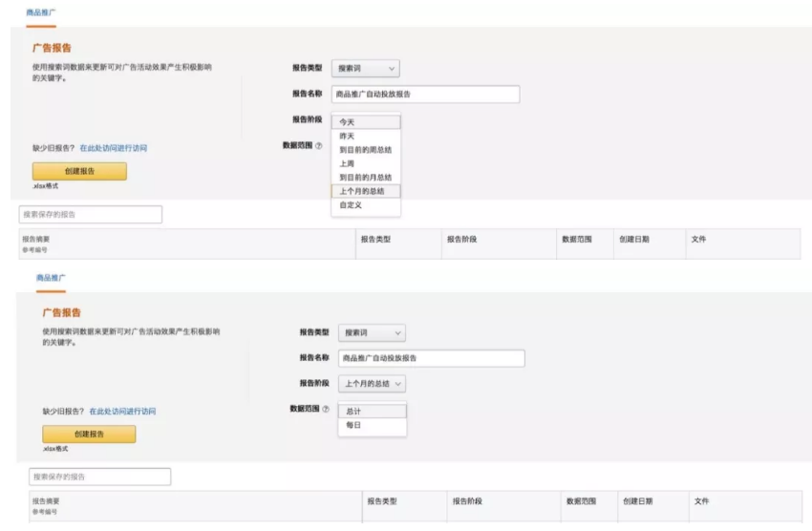812x531 pixels.
Task: Choose 上周 in the 报告阶段 list
Action: pyautogui.click(x=366, y=163)
